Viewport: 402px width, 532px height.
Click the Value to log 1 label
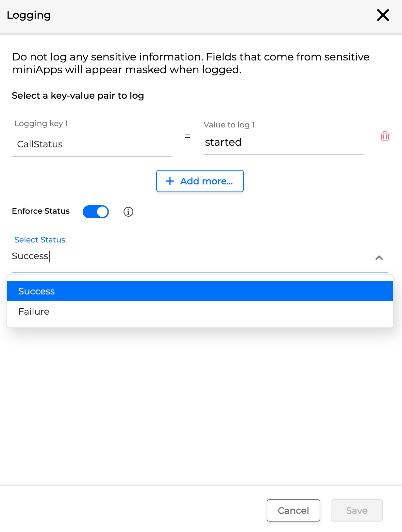click(x=229, y=125)
